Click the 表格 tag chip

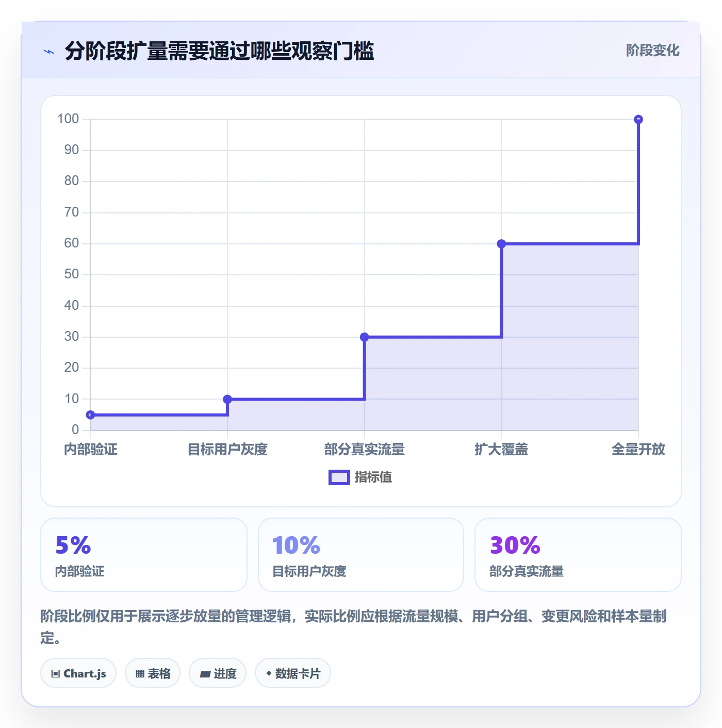point(153,673)
